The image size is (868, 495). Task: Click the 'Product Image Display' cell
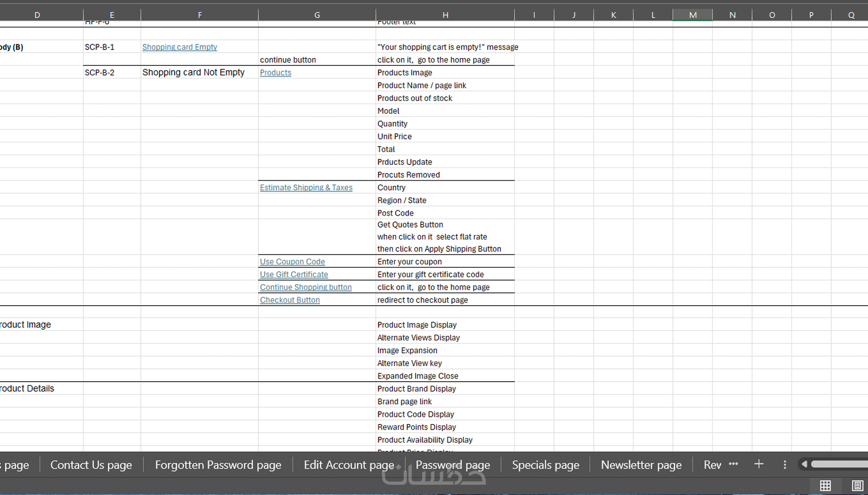point(445,325)
